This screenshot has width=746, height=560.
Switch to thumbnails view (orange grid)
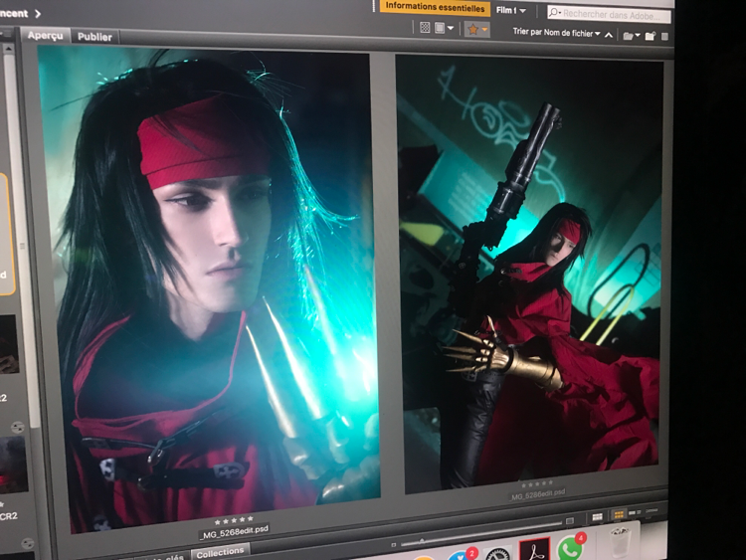point(619,514)
